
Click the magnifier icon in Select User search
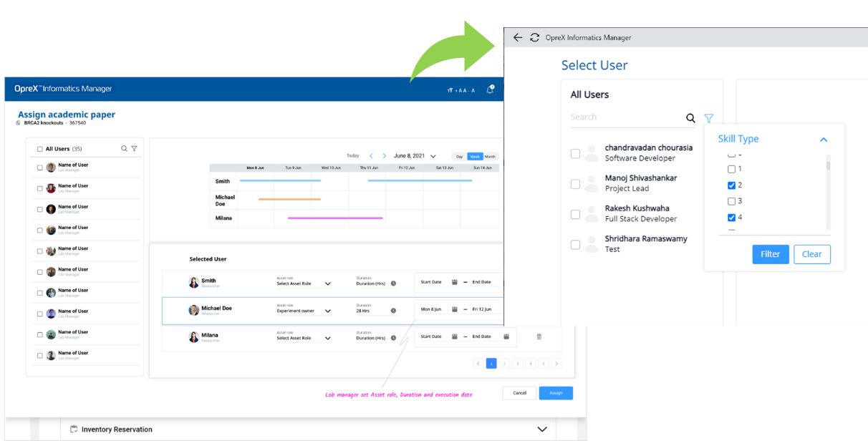pos(690,118)
